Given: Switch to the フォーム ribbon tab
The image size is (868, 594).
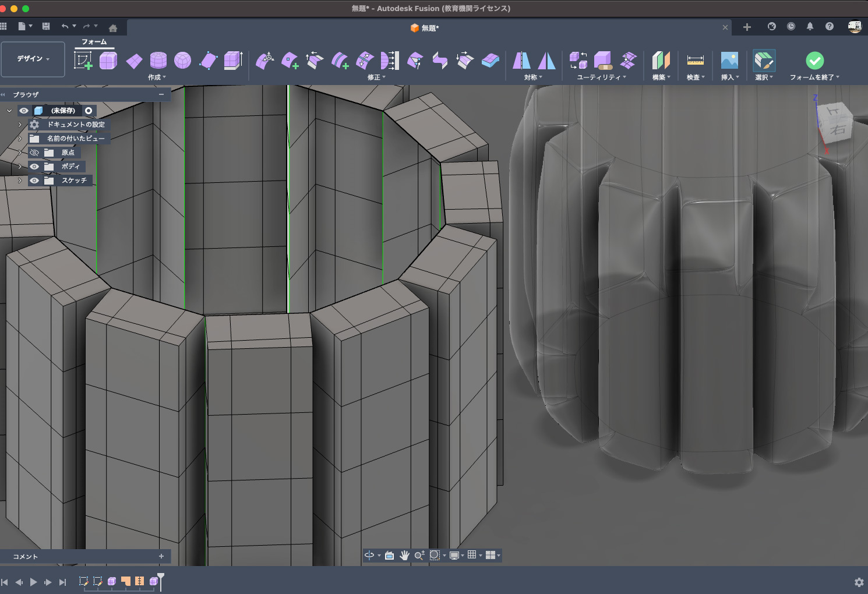Looking at the screenshot, I should tap(94, 42).
